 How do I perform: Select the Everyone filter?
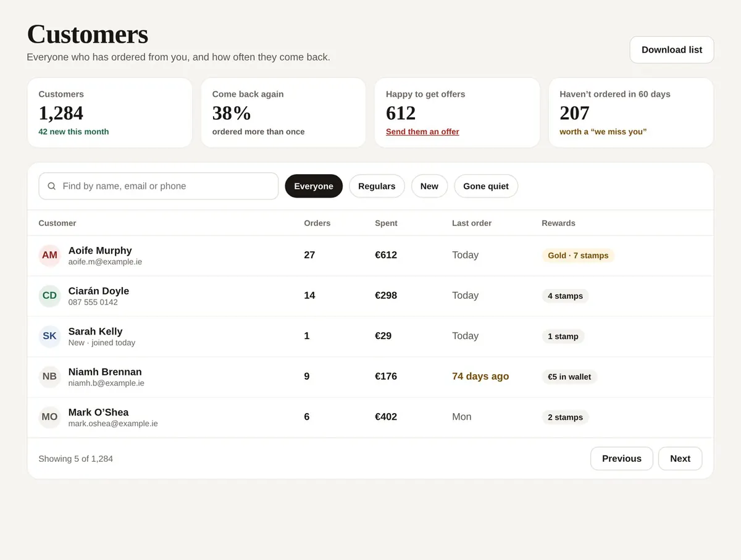click(x=314, y=186)
